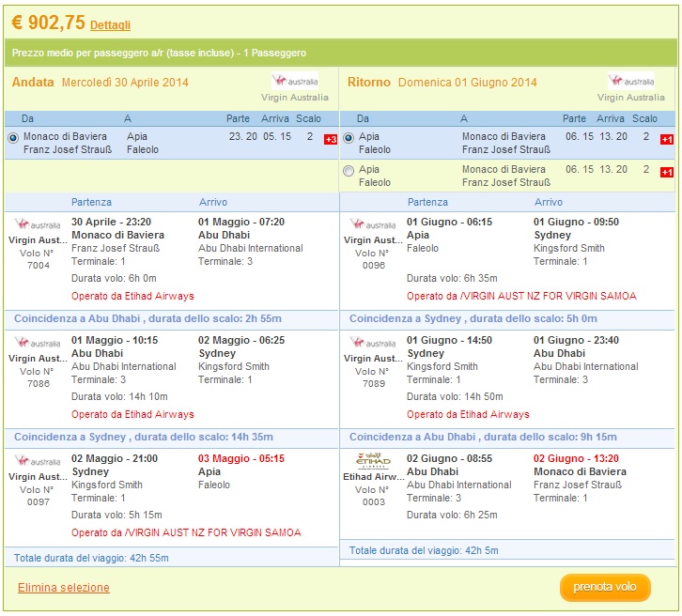Click the airline logo for flight 7004
682x616 pixels.
[x=38, y=224]
